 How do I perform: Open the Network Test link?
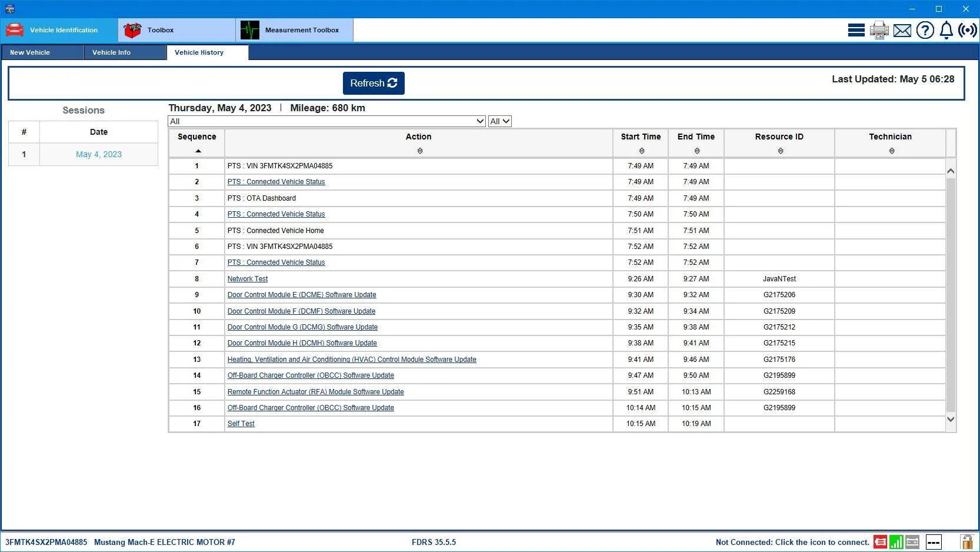click(x=248, y=279)
